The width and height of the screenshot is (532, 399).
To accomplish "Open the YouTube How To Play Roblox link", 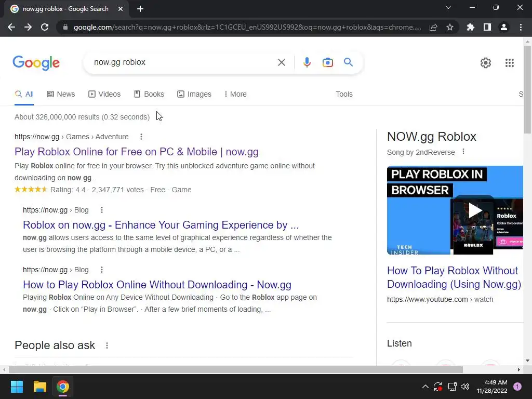I will click(x=454, y=277).
